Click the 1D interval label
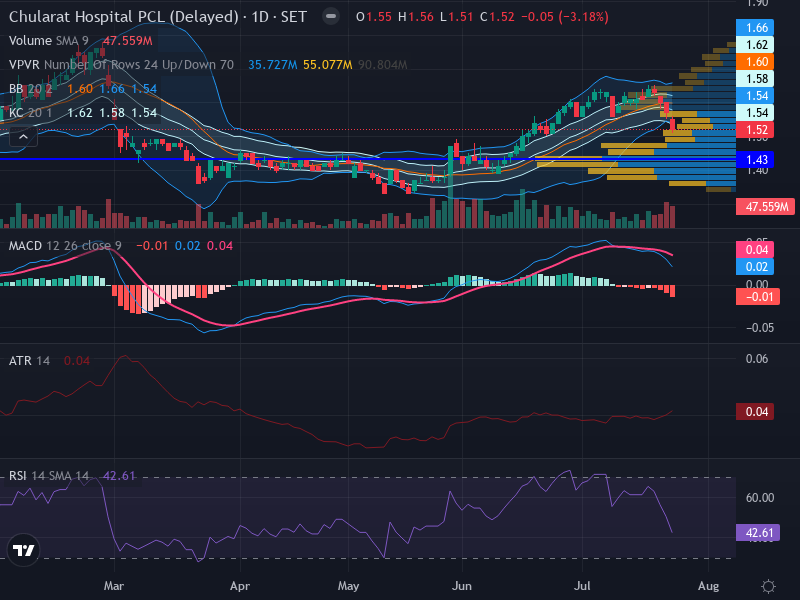This screenshot has height=600, width=800. tap(260, 17)
